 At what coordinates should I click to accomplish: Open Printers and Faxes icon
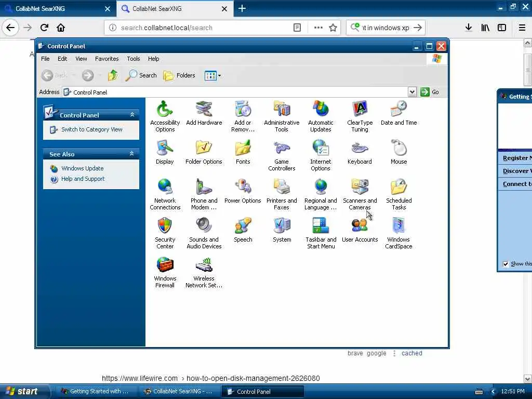coord(282,194)
